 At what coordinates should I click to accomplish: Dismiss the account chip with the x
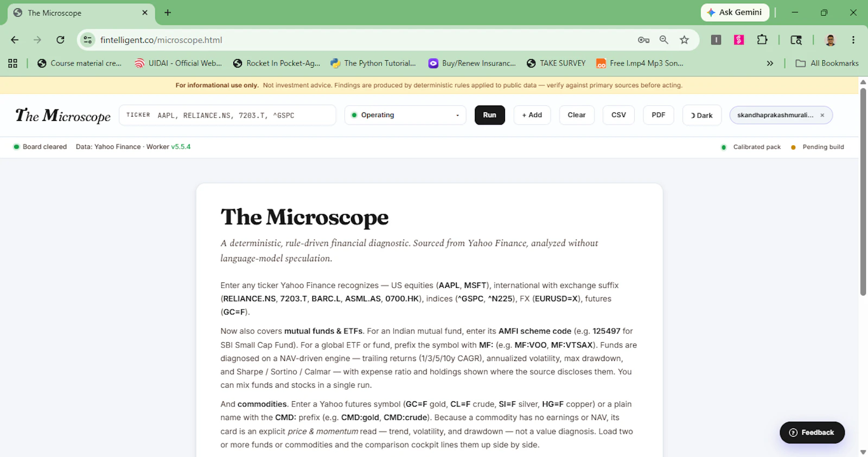pos(822,115)
